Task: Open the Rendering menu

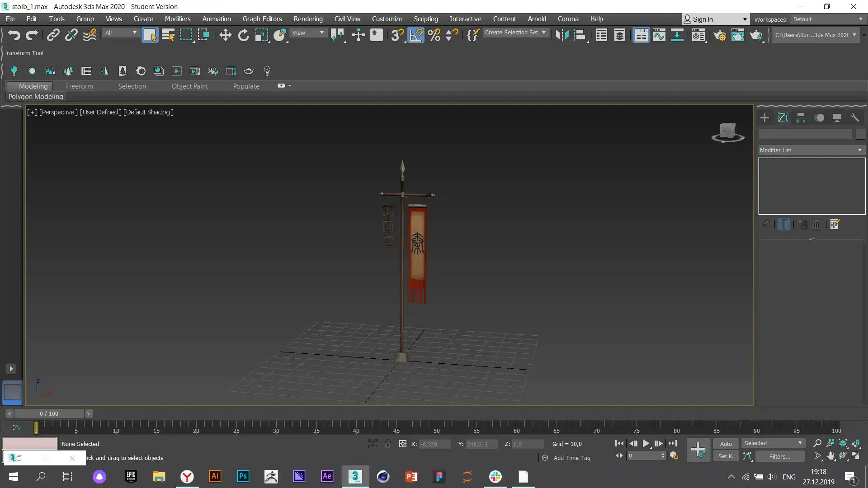Action: click(x=308, y=19)
